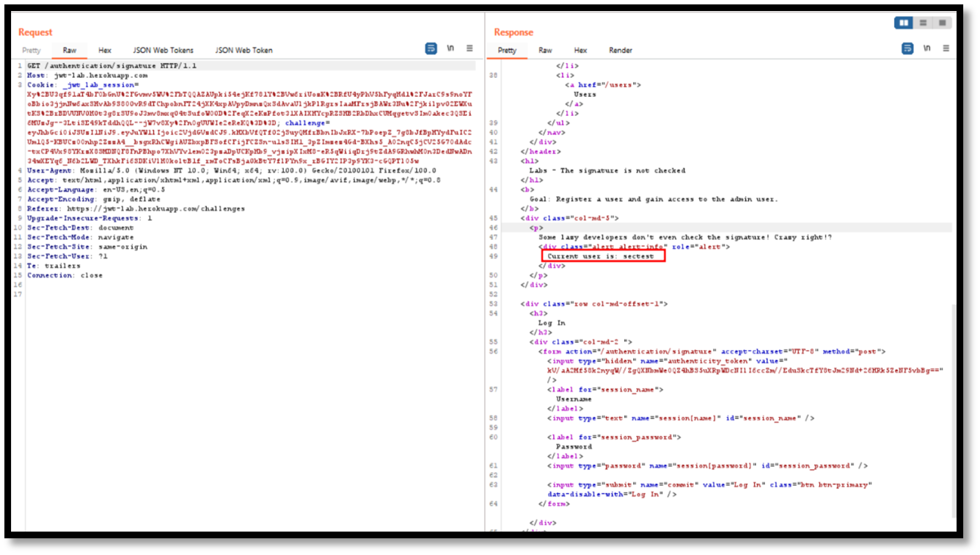
Task: Open Request panel hamburger options menu
Action: point(469,48)
